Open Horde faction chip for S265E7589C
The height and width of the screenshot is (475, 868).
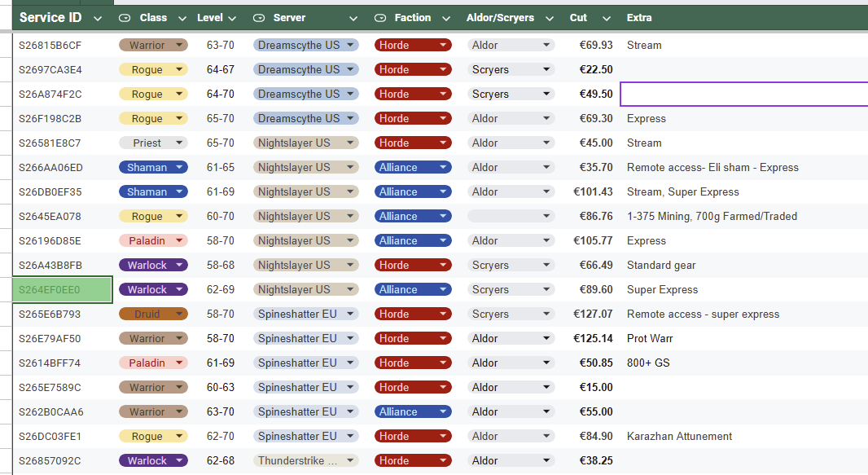tap(413, 387)
